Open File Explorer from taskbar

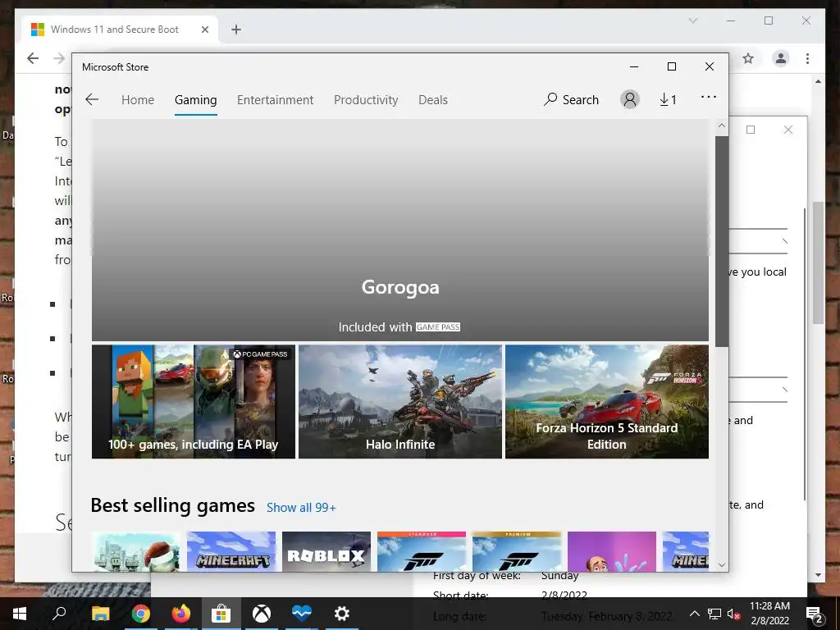[x=100, y=614]
